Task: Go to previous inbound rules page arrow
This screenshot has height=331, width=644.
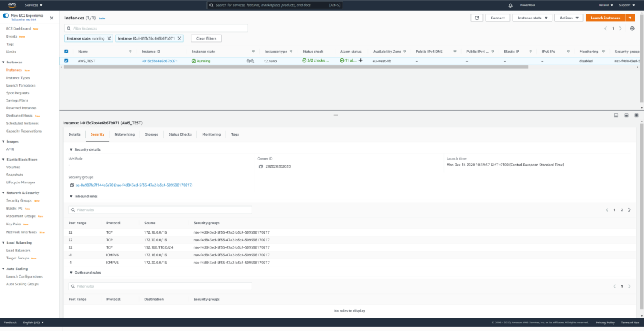Action: pyautogui.click(x=607, y=210)
